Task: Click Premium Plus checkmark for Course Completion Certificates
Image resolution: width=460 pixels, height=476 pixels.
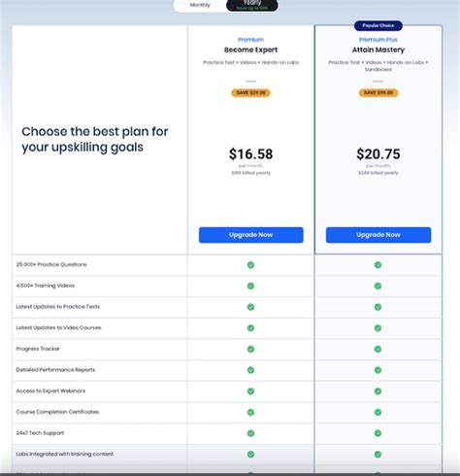Action: [x=378, y=412]
